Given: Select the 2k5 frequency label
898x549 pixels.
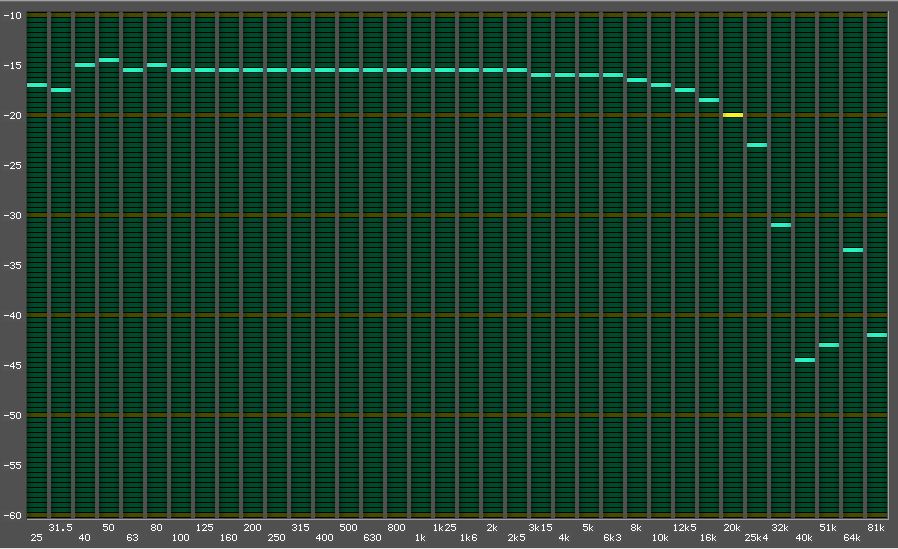Looking at the screenshot, I should [x=516, y=538].
